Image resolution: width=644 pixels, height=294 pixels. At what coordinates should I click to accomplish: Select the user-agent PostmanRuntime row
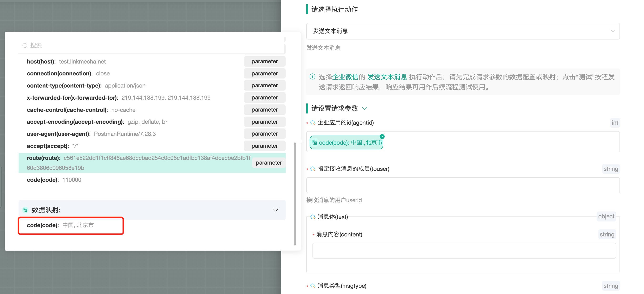pyautogui.click(x=152, y=134)
